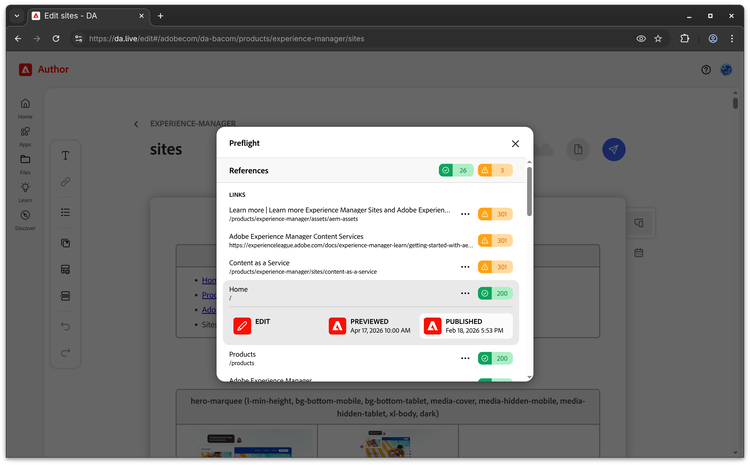Screen dimensions: 750x465
Task: Click the help question mark icon
Action: [706, 70]
